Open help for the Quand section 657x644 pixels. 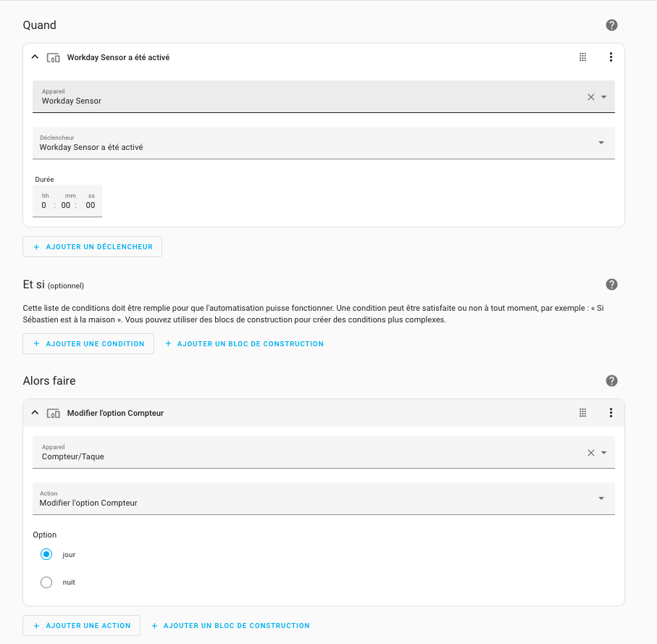611,25
